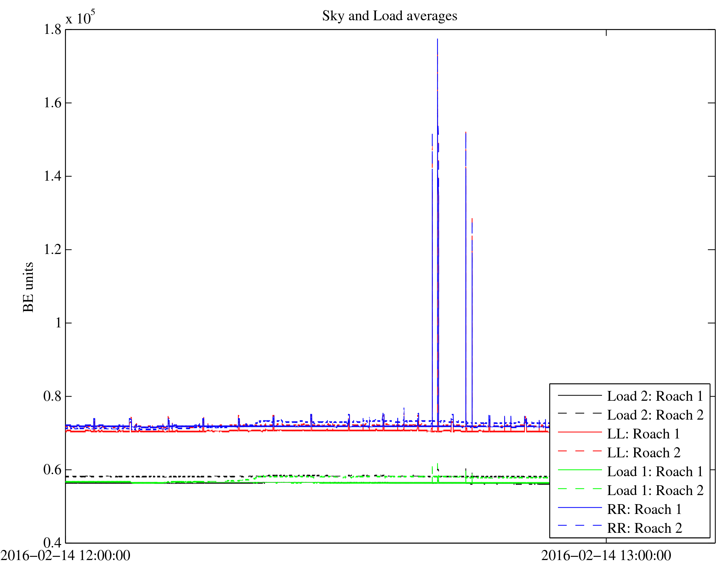Select the 'RR: Roach 2' legend entry
Screen dimensions: 725x588
pos(644,528)
